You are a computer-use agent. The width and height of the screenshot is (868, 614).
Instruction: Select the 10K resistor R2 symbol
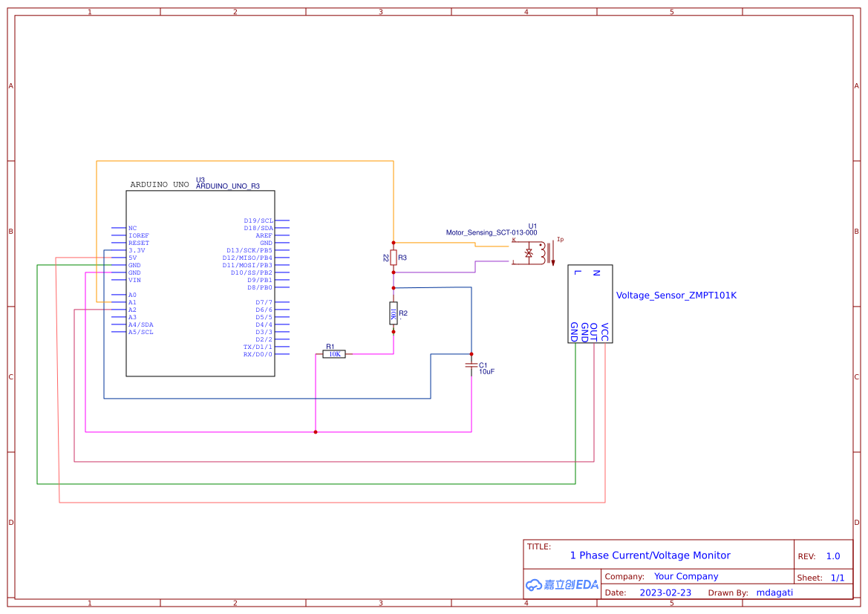point(392,313)
